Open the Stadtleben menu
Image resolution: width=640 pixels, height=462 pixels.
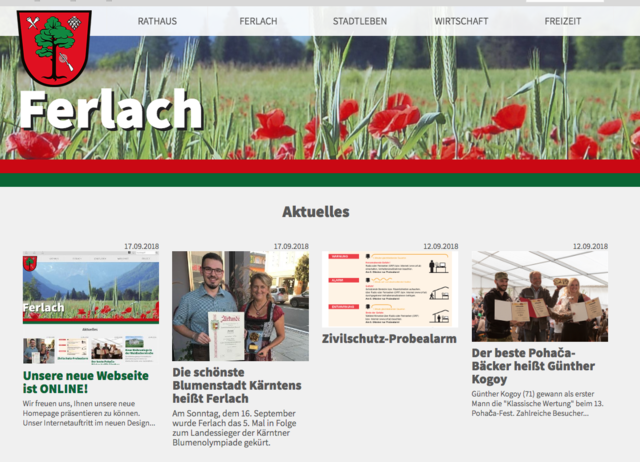(360, 21)
